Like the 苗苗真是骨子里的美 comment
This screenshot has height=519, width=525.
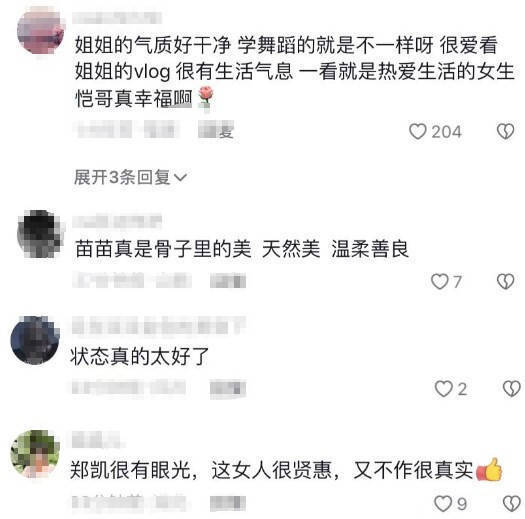point(440,281)
